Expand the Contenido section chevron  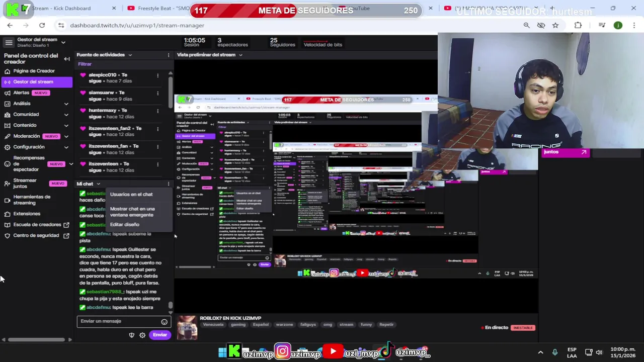pyautogui.click(x=66, y=125)
